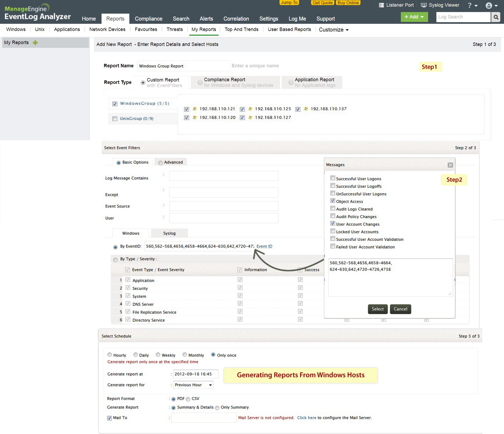Image resolution: width=504 pixels, height=434 pixels.
Task: Uncheck User Account Changes message
Action: pos(333,223)
